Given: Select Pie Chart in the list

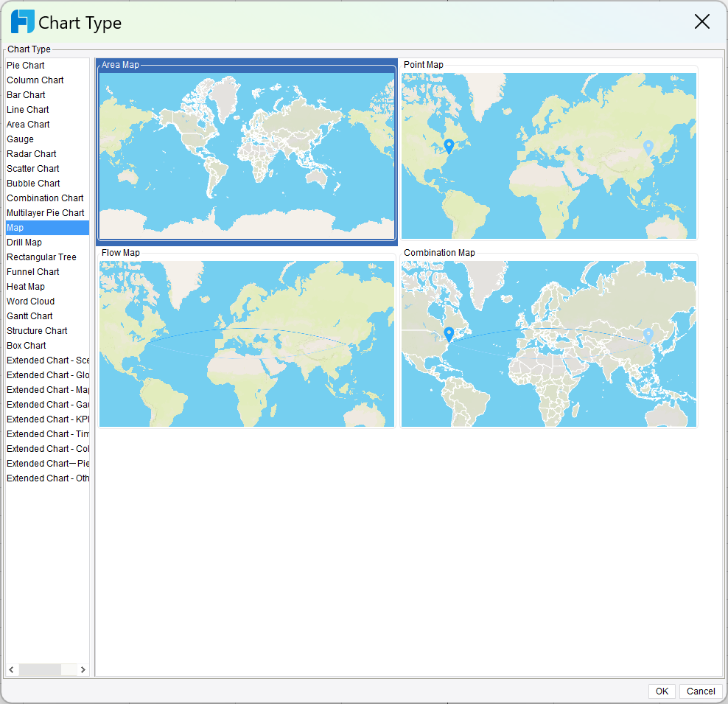Looking at the screenshot, I should tap(26, 66).
